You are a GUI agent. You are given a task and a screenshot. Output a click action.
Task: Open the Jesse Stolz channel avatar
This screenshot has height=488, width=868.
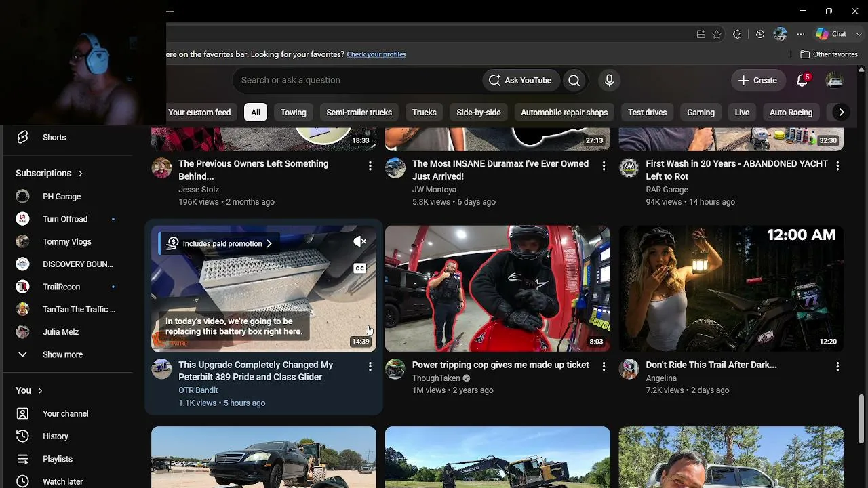(161, 168)
